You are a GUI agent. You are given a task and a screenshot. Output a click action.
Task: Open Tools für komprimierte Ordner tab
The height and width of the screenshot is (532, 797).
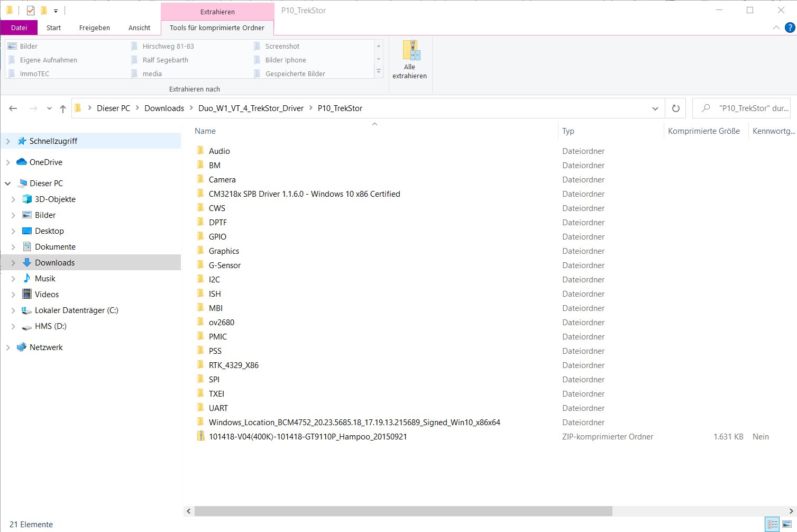tap(217, 27)
